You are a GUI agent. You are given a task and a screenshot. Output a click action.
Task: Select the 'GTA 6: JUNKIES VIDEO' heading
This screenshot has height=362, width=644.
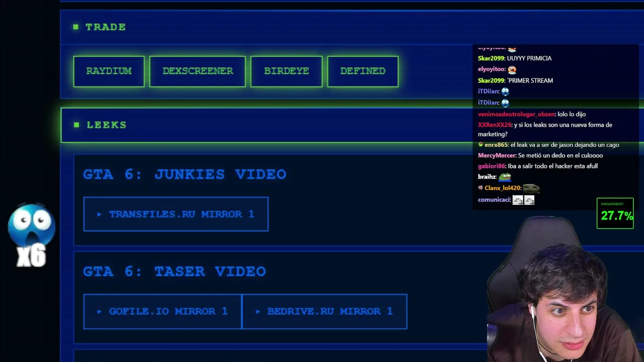pyautogui.click(x=185, y=174)
